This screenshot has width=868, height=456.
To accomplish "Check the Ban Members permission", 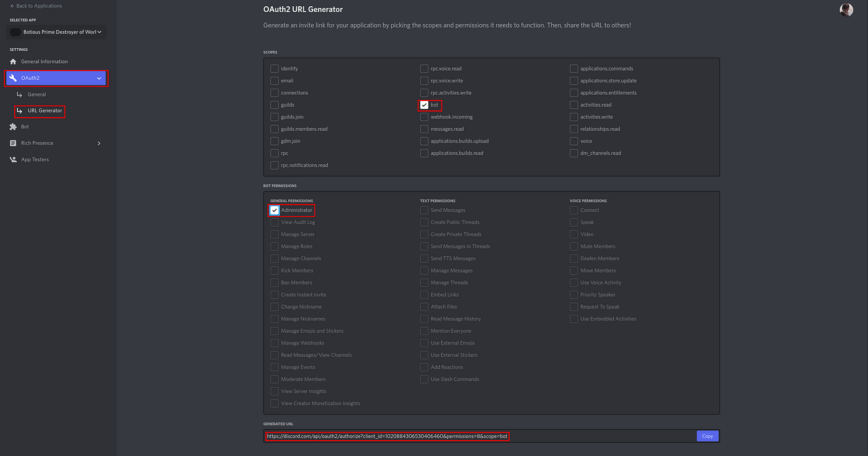I will point(274,283).
